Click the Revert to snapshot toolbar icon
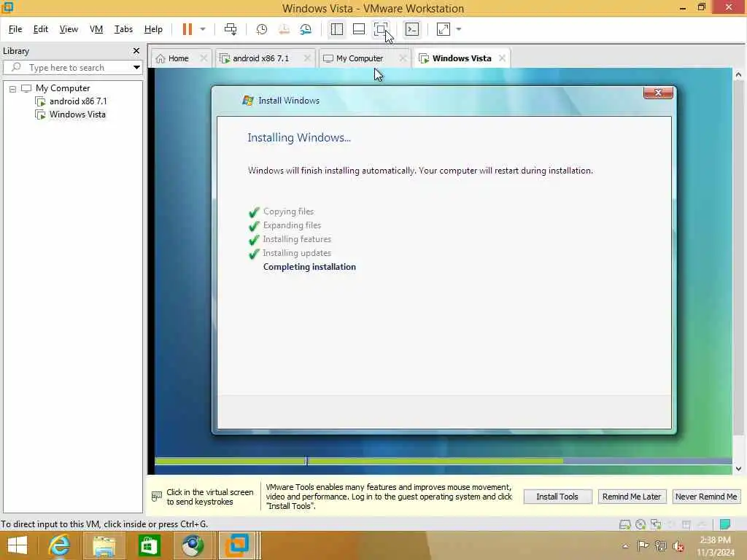This screenshot has width=747, height=560. pyautogui.click(x=284, y=29)
